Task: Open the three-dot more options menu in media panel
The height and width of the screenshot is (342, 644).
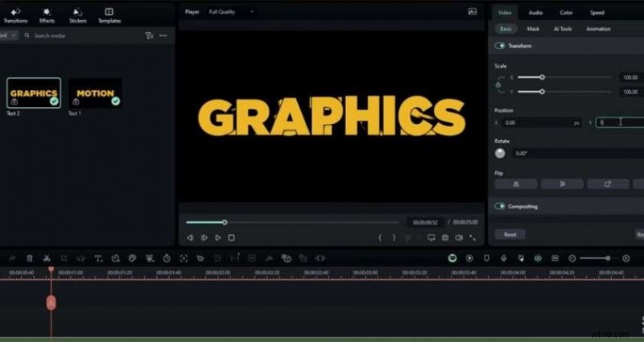Action: pyautogui.click(x=163, y=35)
